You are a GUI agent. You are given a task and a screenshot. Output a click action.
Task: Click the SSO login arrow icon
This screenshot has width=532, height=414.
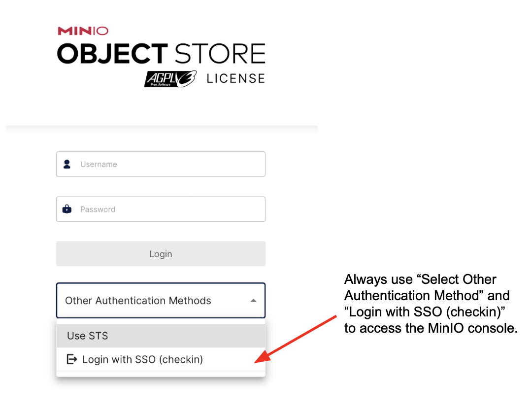[72, 359]
